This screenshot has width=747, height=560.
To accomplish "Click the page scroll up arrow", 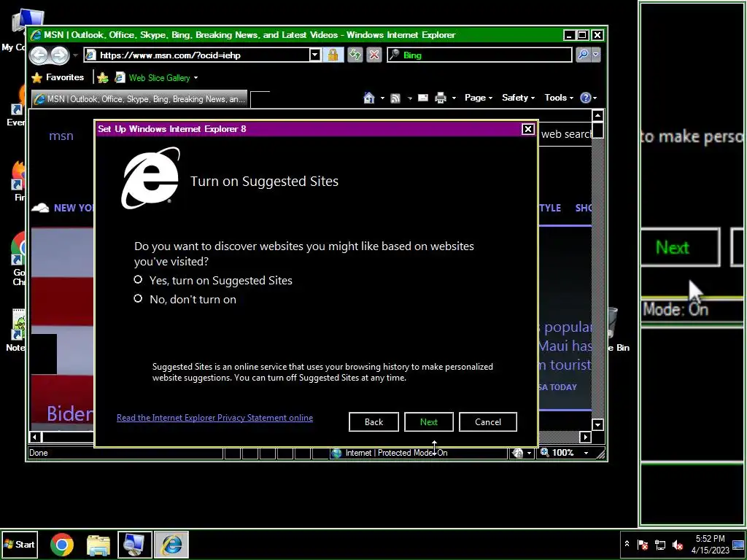I will point(597,115).
